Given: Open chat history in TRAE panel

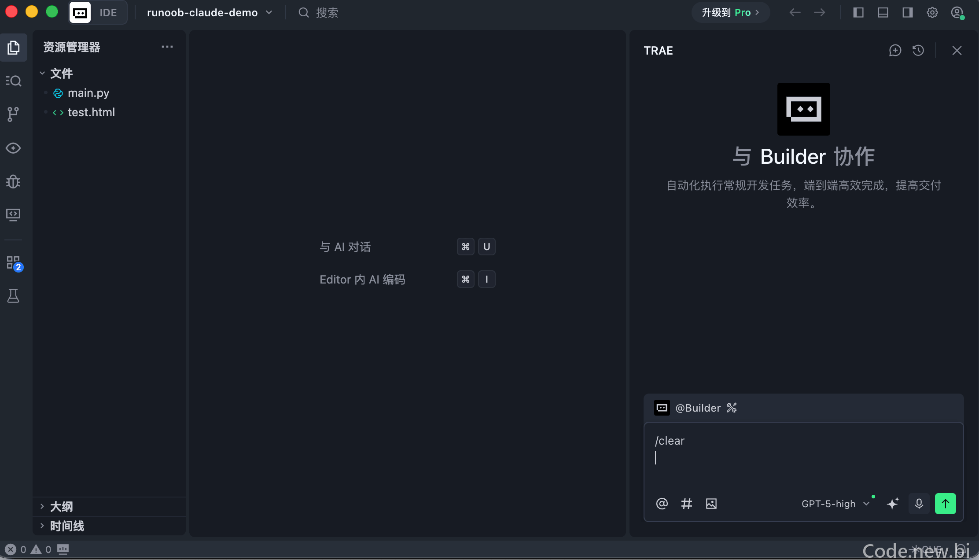Looking at the screenshot, I should tap(918, 51).
